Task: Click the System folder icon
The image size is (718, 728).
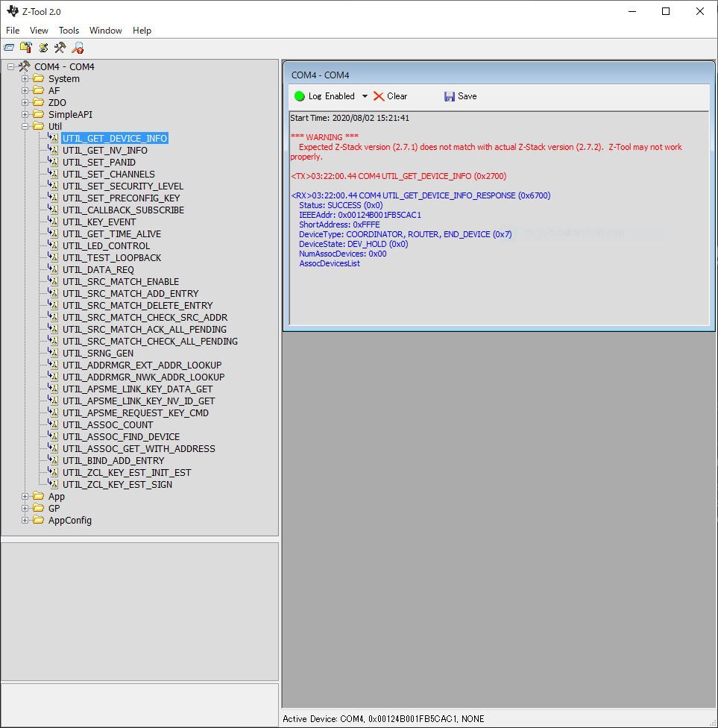Action: tap(39, 78)
